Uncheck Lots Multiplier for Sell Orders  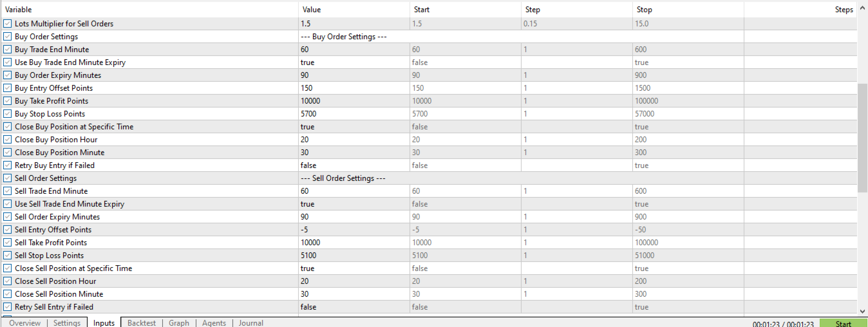pos(8,24)
